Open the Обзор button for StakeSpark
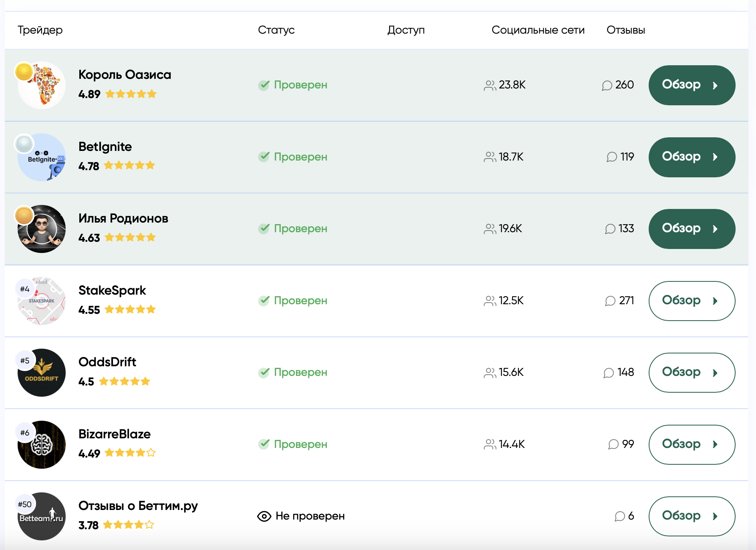Viewport: 756px width, 550px height. pos(692,301)
